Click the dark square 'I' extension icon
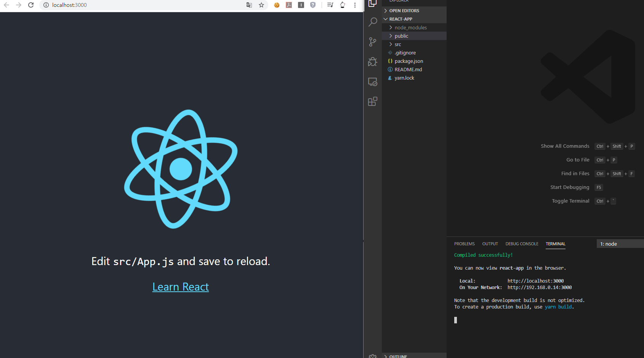Viewport: 644px width, 358px height. point(301,5)
